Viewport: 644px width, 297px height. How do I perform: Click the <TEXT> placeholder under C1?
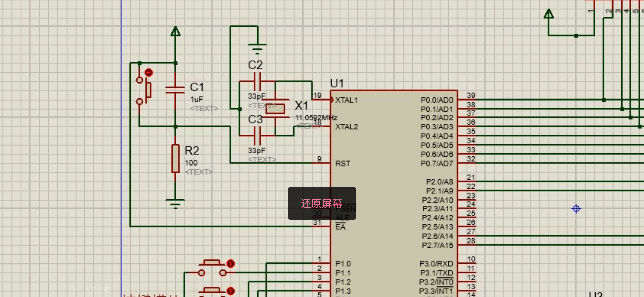click(204, 109)
